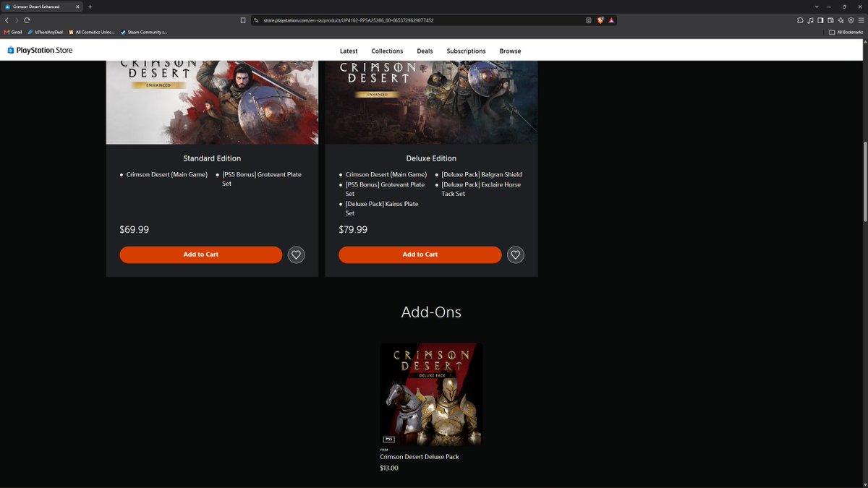868x488 pixels.
Task: Open the Gmail bookmark
Action: (13, 32)
